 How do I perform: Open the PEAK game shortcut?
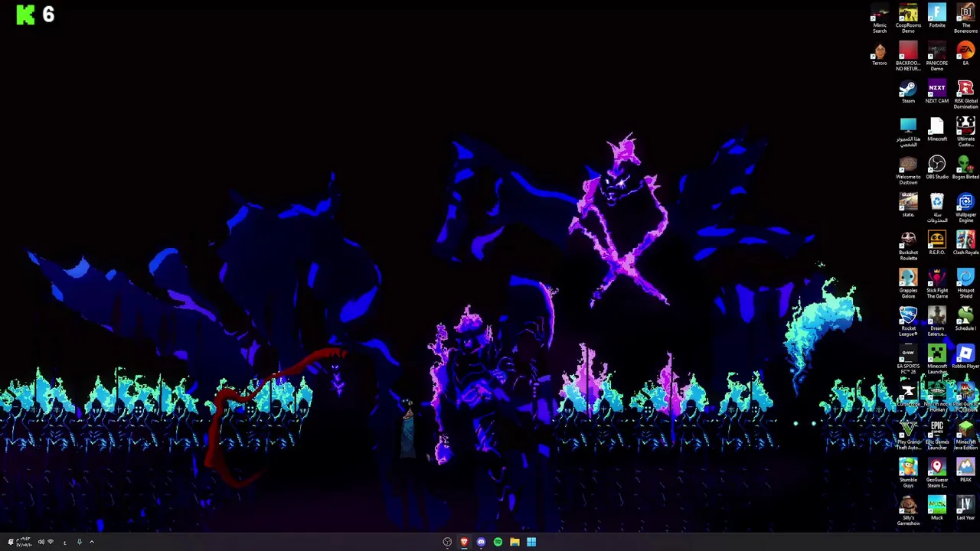coord(965,471)
